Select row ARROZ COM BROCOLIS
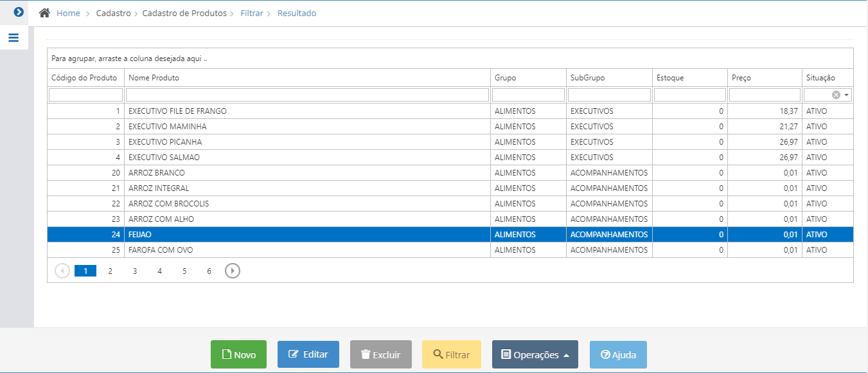 pos(450,204)
